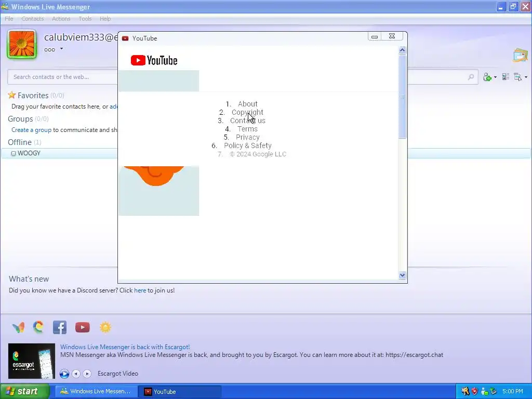532x399 pixels.
Task: Click the YouTube logo in popup
Action: click(x=154, y=60)
